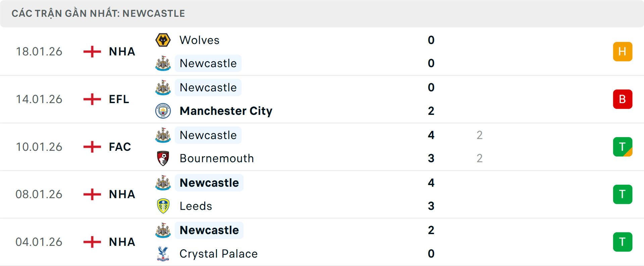Select the Manchester City logo
This screenshot has height=266, width=644.
(163, 111)
